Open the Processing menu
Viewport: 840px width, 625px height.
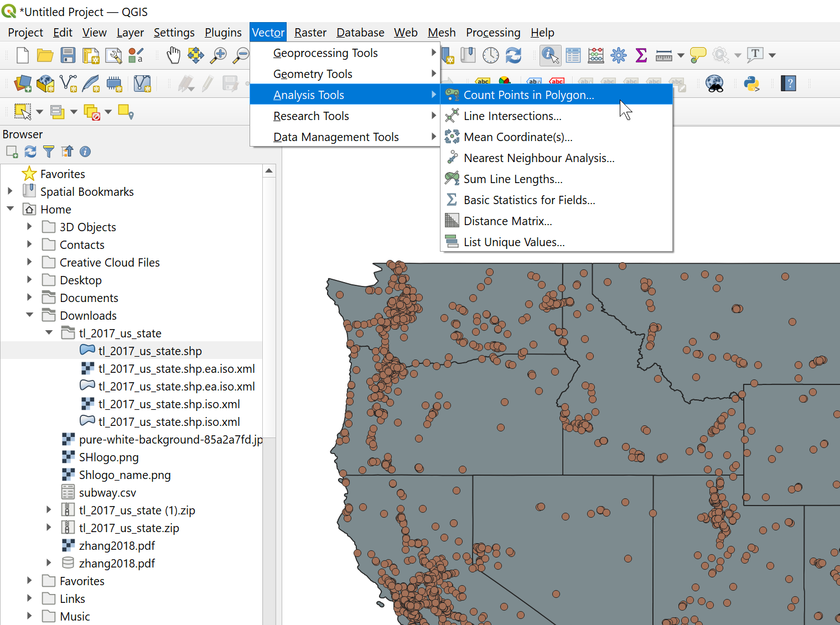[x=493, y=33]
